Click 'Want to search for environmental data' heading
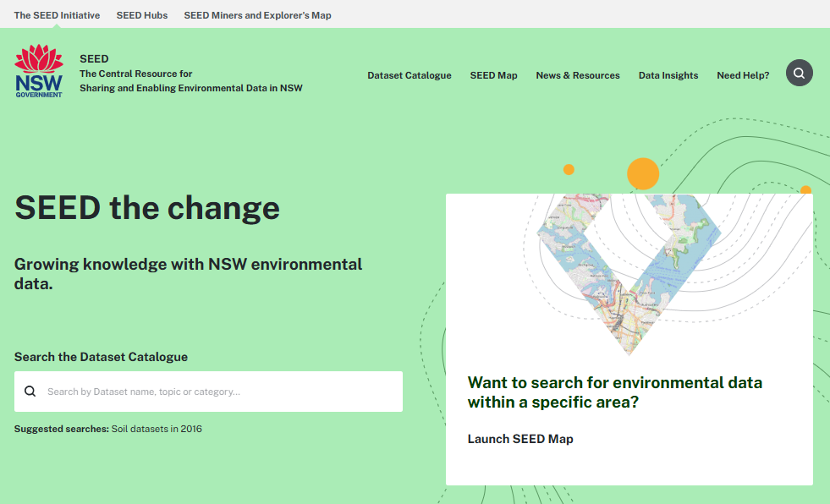830x504 pixels. pos(614,392)
